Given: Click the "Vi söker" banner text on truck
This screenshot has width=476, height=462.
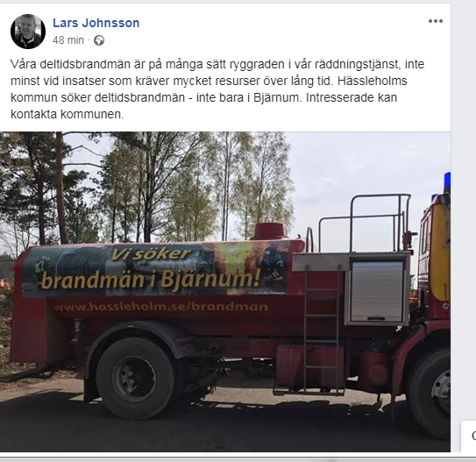Looking at the screenshot, I should click(151, 254).
